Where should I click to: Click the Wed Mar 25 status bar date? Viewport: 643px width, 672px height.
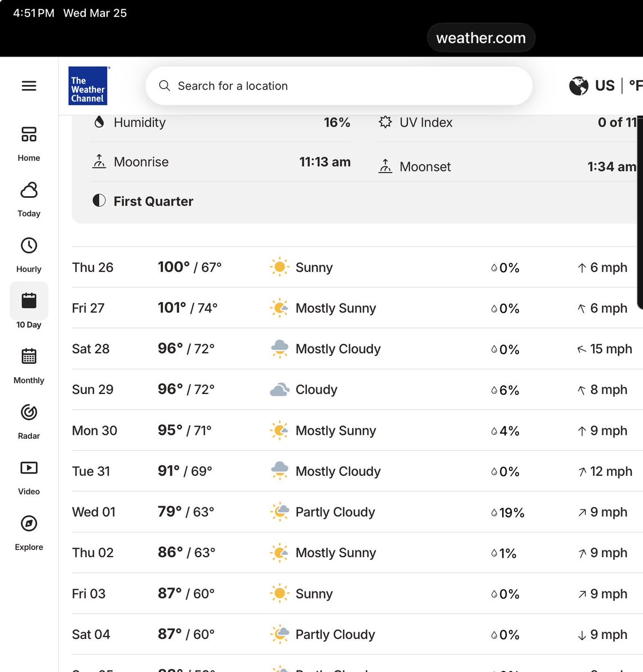(95, 13)
